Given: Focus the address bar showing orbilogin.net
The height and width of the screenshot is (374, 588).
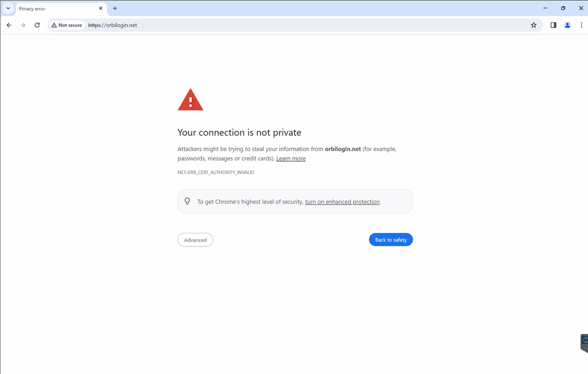Looking at the screenshot, I should (x=294, y=25).
